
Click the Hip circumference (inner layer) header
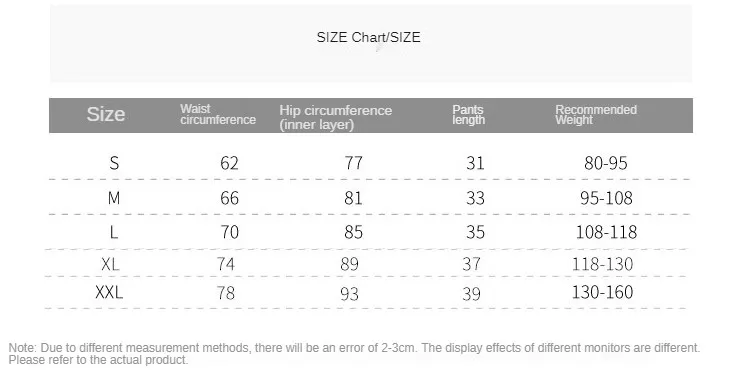(x=336, y=117)
